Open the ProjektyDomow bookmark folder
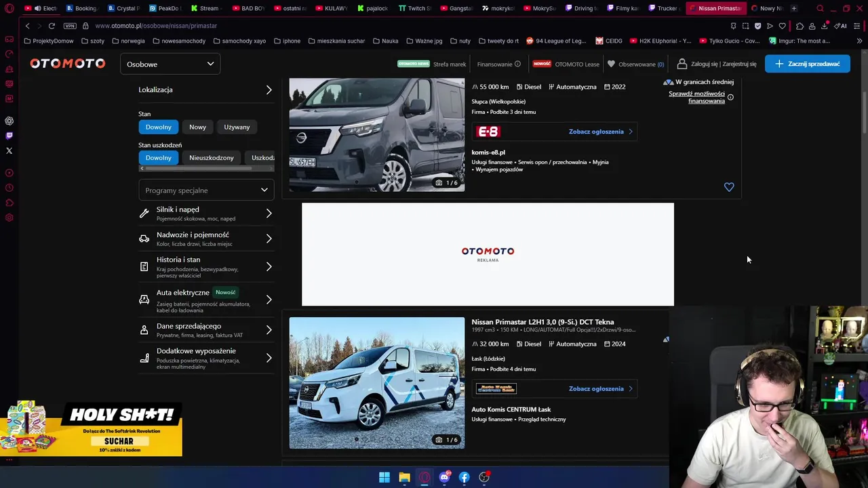The image size is (868, 488). tap(48, 41)
